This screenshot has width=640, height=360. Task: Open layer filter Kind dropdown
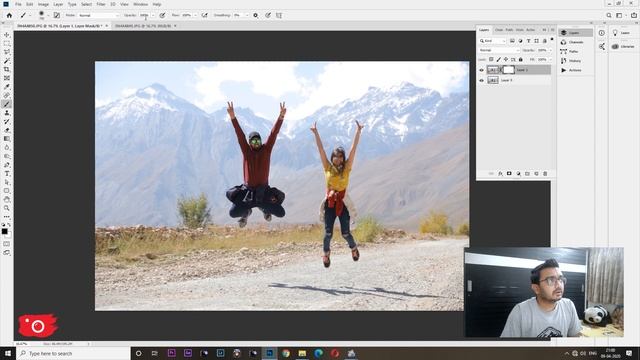tap(493, 41)
